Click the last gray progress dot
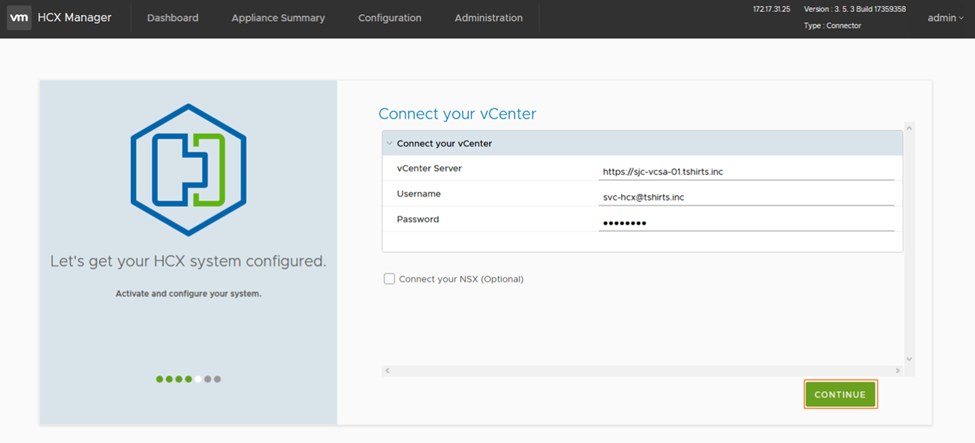 click(218, 379)
